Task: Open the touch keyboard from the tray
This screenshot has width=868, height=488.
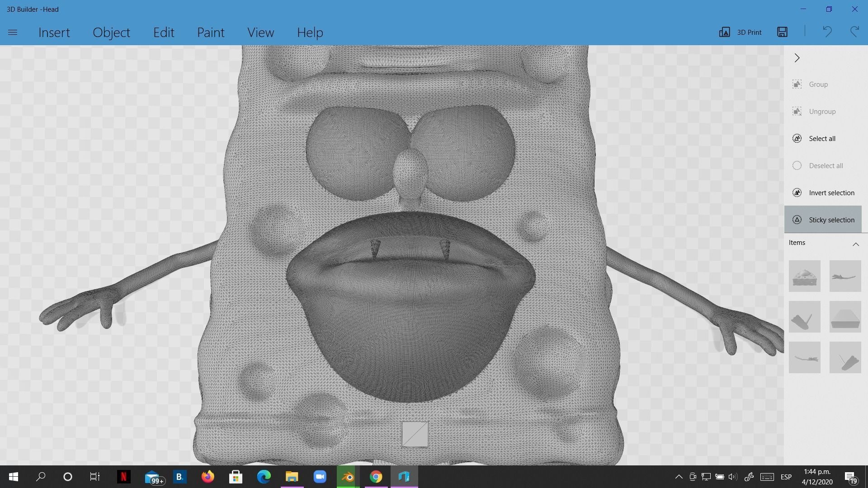Action: click(767, 477)
